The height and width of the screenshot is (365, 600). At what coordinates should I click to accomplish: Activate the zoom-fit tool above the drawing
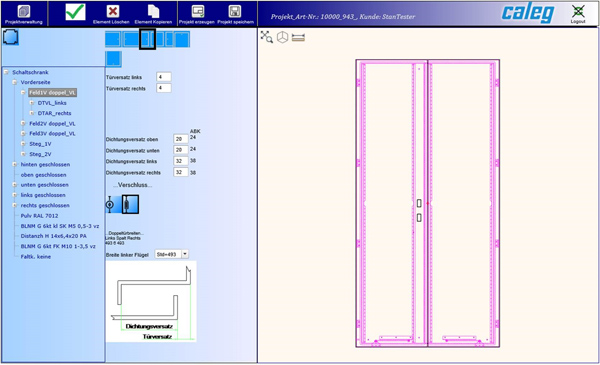point(266,37)
